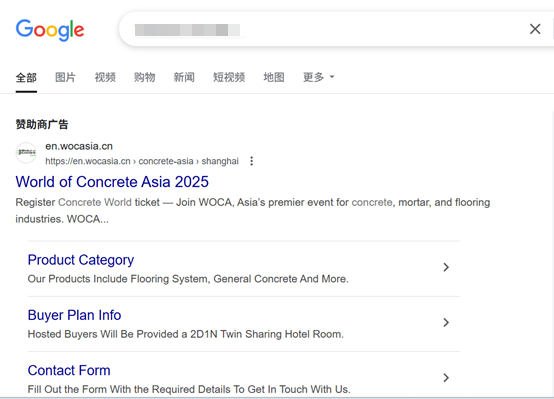
Task: Open the three-dot ad options menu
Action: (x=252, y=161)
